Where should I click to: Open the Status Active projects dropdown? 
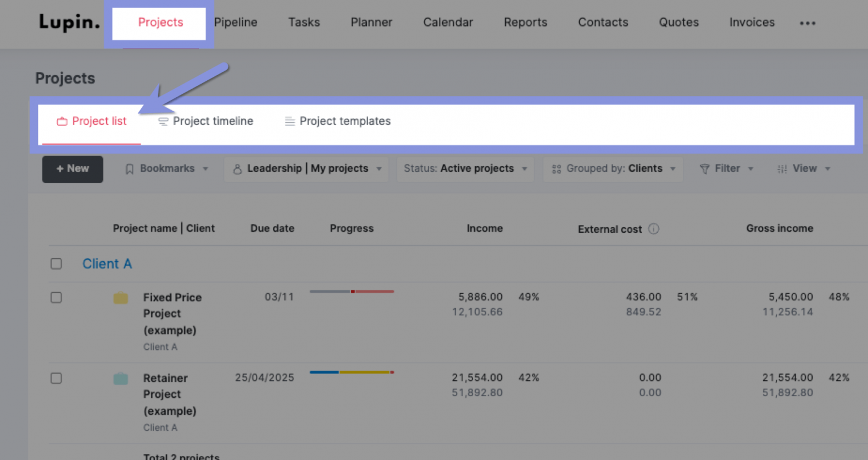465,168
